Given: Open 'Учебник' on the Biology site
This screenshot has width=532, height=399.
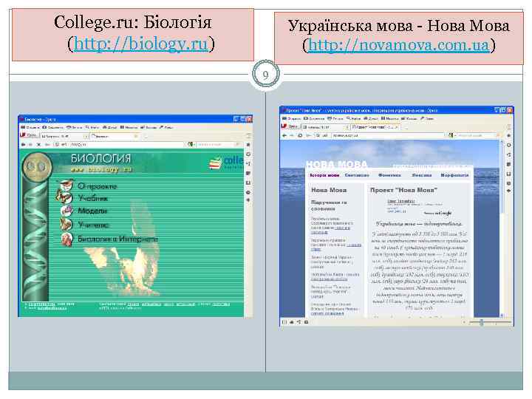Looking at the screenshot, I should [x=92, y=198].
